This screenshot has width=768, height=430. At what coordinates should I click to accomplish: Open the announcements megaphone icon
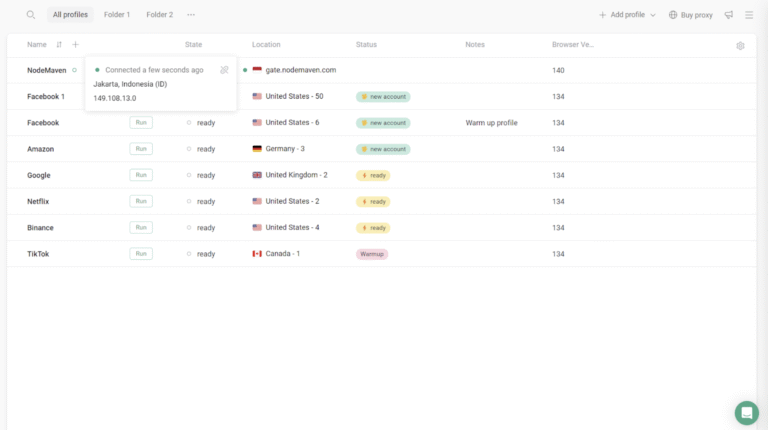(x=728, y=15)
